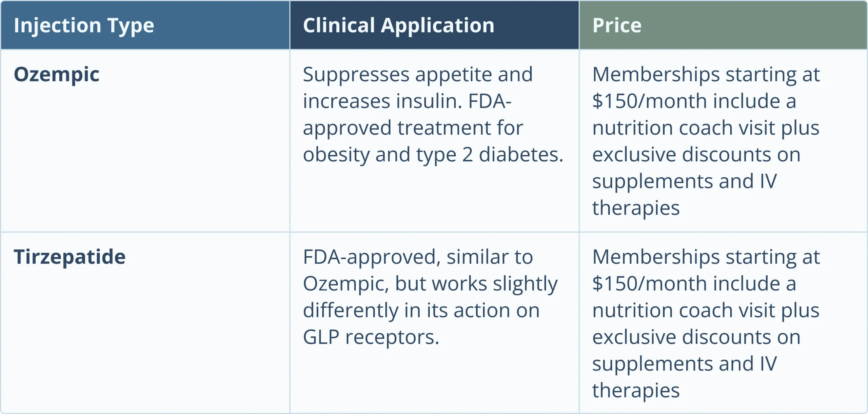
Task: Click the Ozempic clinical application description
Action: click(433, 114)
